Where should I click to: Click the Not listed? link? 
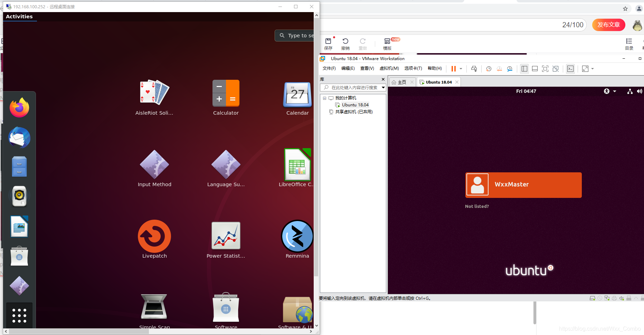pos(477,206)
